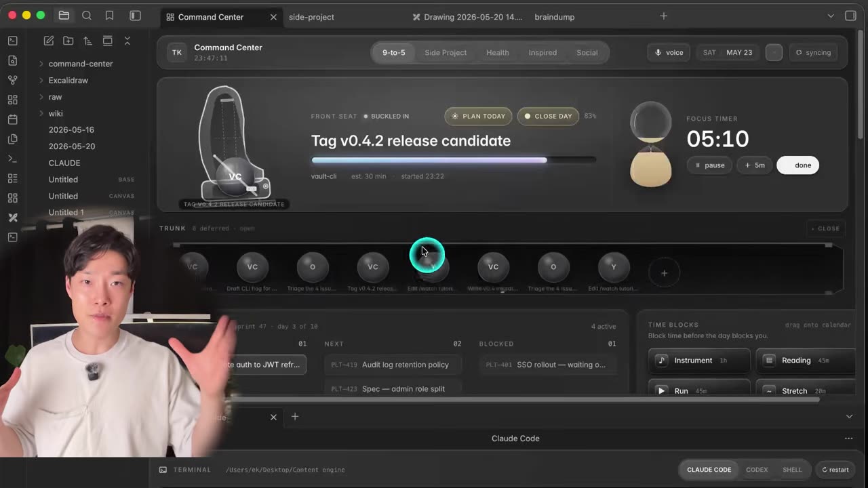Open the top terminal ribbon icon
The image size is (868, 488).
12,41
